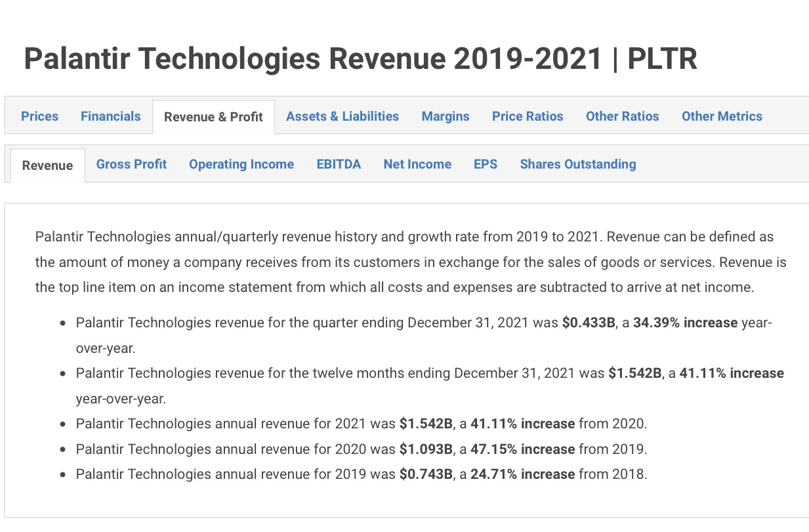Click the bold 47.15% increase text

(x=522, y=449)
